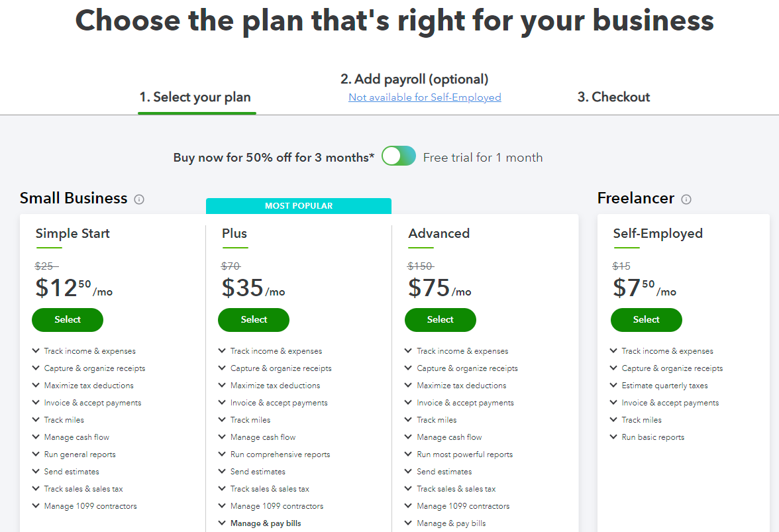Select the Plus plan

tap(254, 320)
